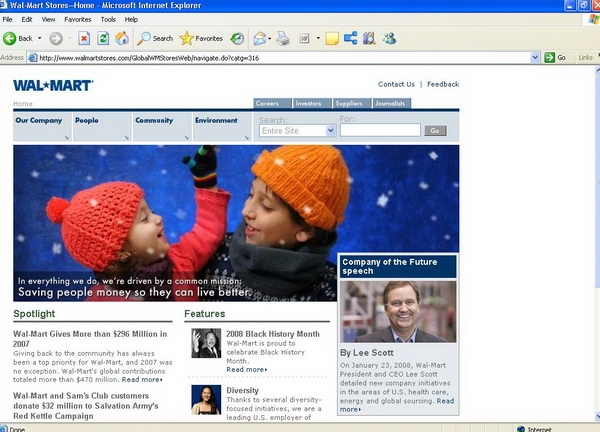Expand the Community navigation menu
Image resolution: width=600 pixels, height=432 pixels.
coord(162,126)
